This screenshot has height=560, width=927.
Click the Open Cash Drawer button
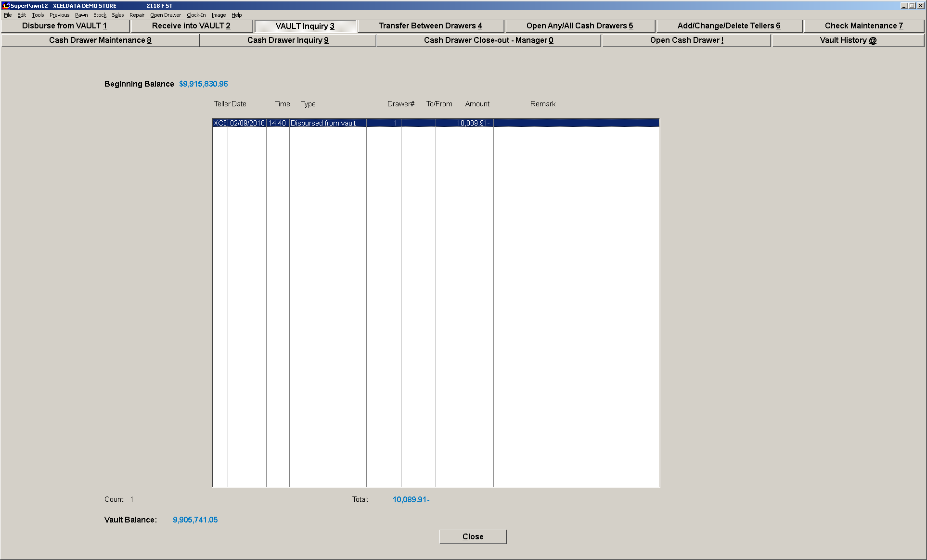tap(686, 40)
